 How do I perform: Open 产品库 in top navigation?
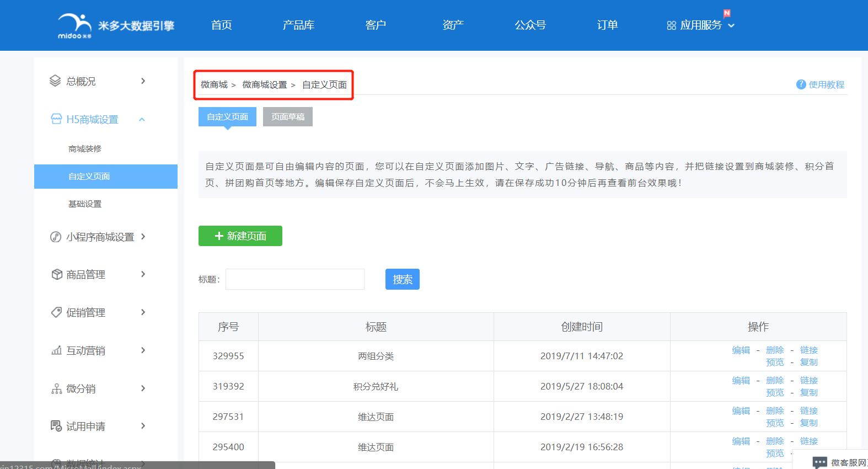(298, 25)
